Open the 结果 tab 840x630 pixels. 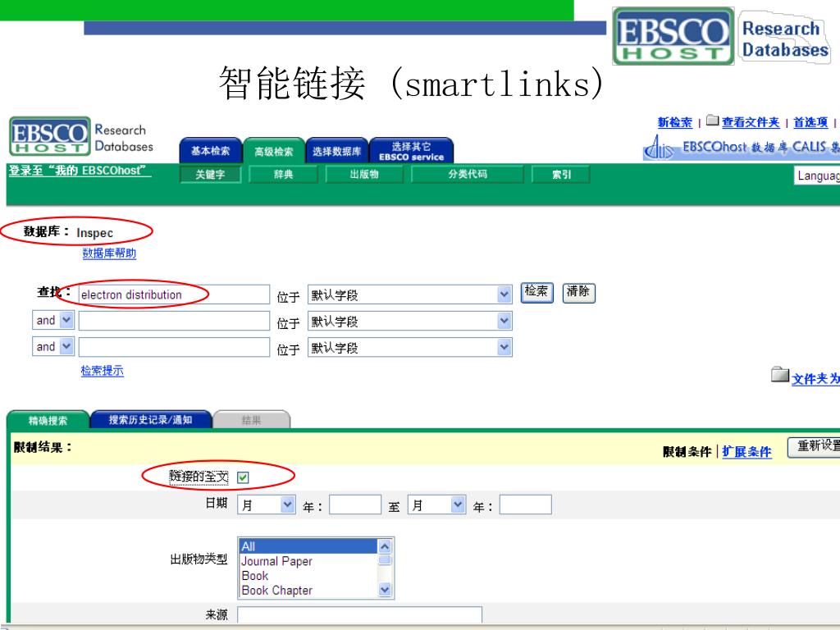tap(251, 420)
